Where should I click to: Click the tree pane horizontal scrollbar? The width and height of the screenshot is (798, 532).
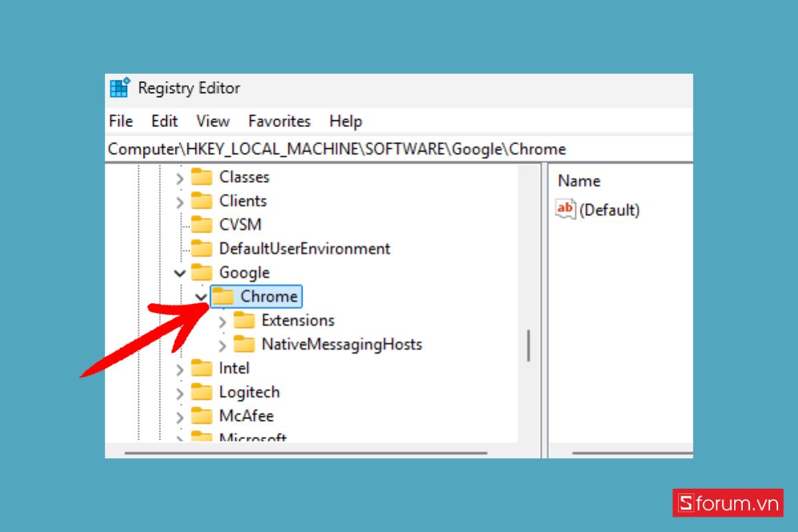306,454
